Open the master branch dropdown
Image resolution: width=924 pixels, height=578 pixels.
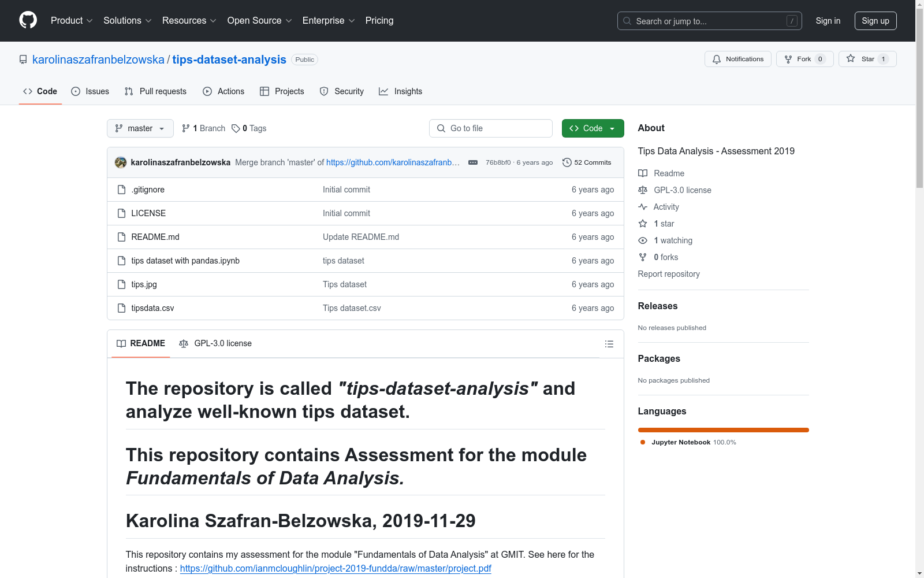140,128
